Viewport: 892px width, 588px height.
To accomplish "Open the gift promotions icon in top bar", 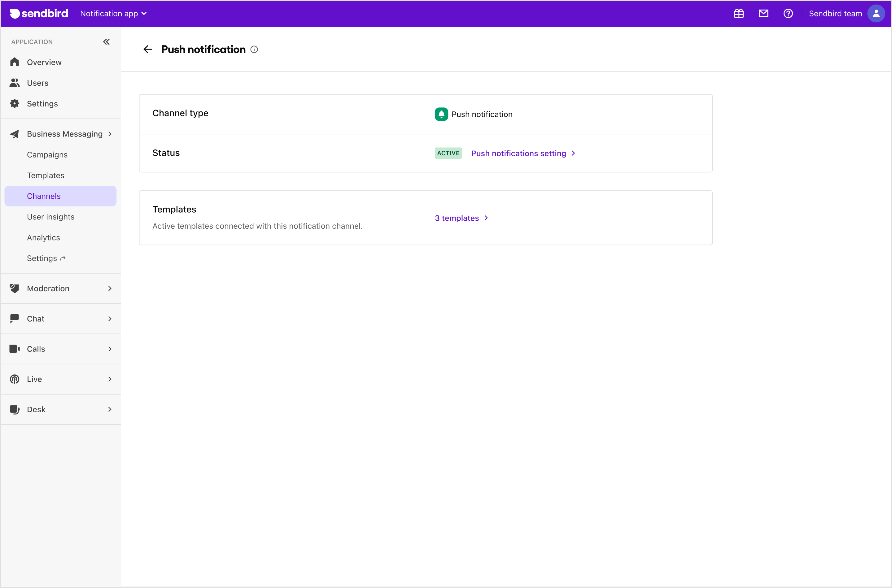I will [738, 14].
